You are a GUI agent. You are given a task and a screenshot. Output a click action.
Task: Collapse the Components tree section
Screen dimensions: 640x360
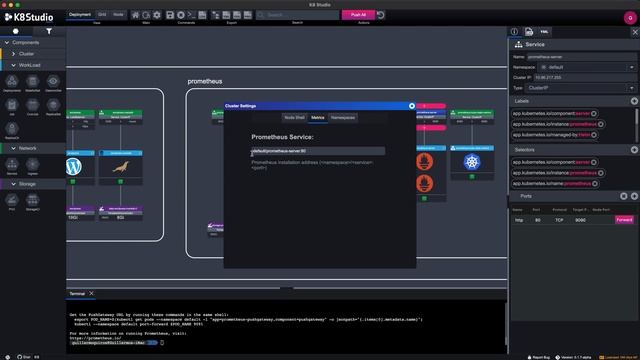(7, 42)
